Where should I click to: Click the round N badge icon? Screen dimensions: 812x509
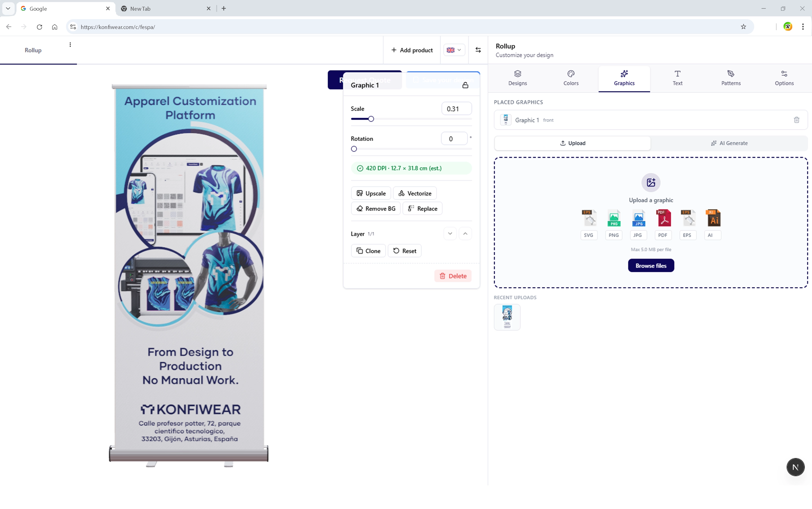[x=795, y=467]
